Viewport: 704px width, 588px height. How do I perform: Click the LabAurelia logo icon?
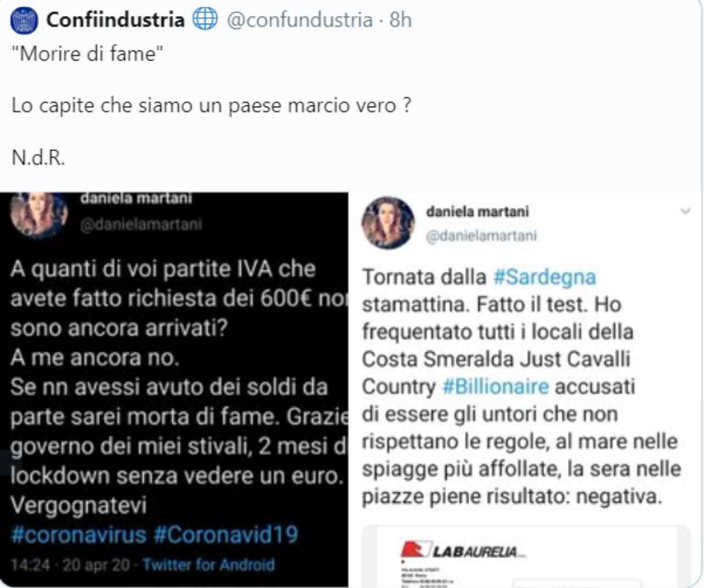pos(414,549)
